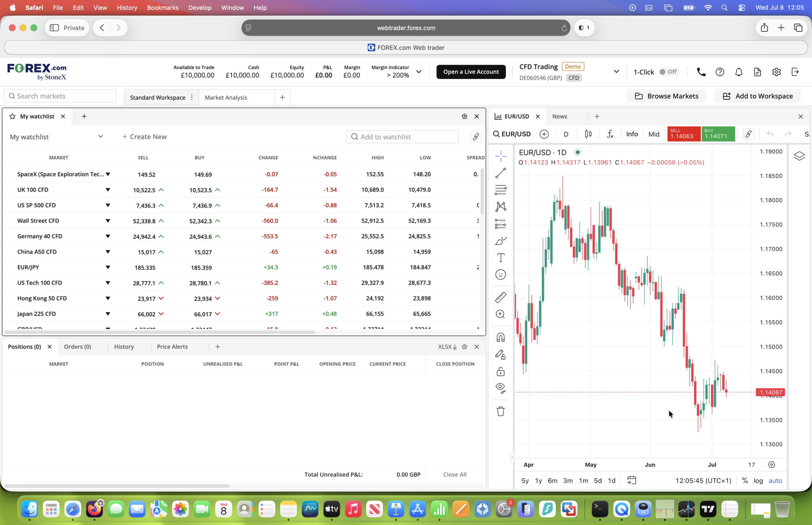
Task: Toggle log scale on chart
Action: [x=758, y=480]
